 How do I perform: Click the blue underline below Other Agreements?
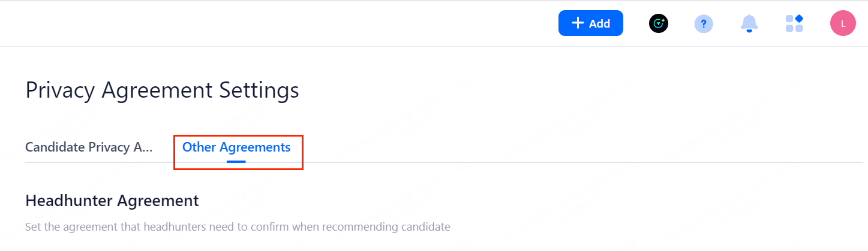(x=236, y=161)
